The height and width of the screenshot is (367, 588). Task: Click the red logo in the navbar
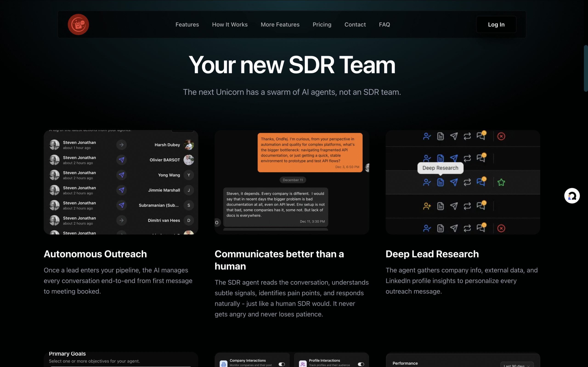(78, 25)
